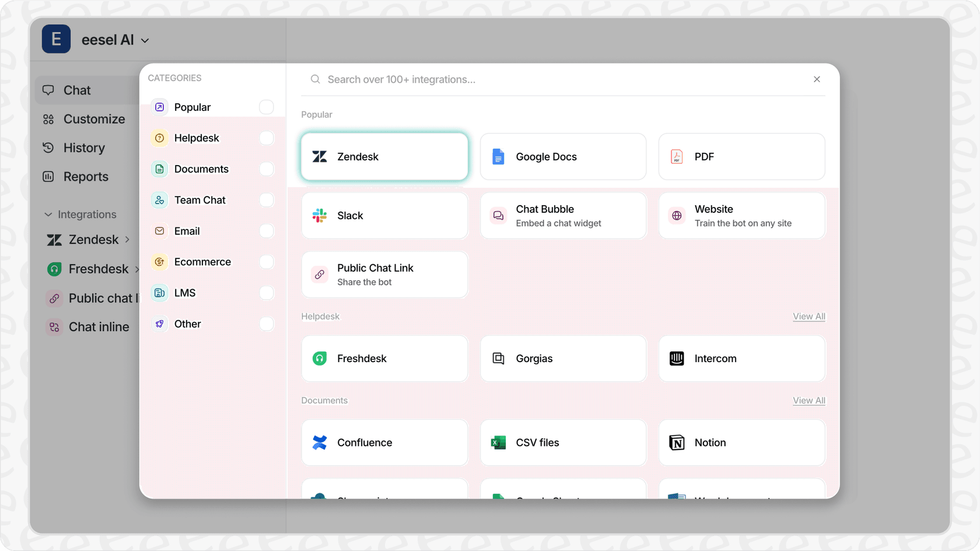
Task: Toggle the Popular category radio circle
Action: [x=267, y=107]
